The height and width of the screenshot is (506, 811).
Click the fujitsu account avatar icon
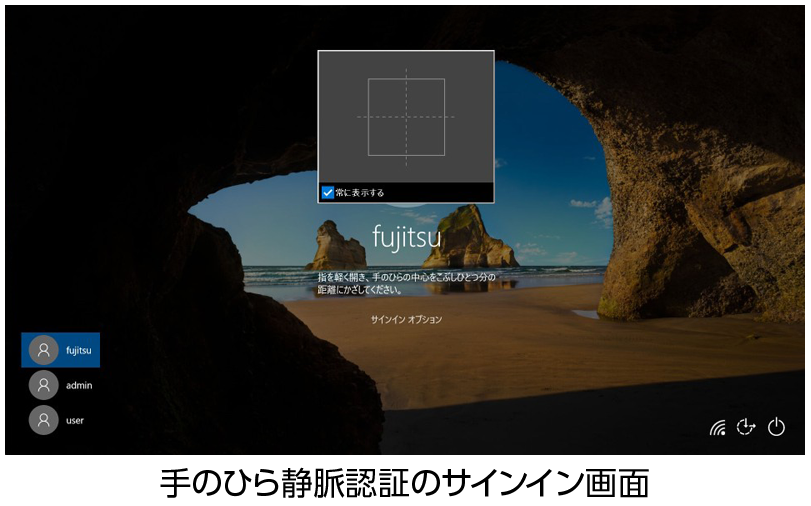tap(43, 350)
